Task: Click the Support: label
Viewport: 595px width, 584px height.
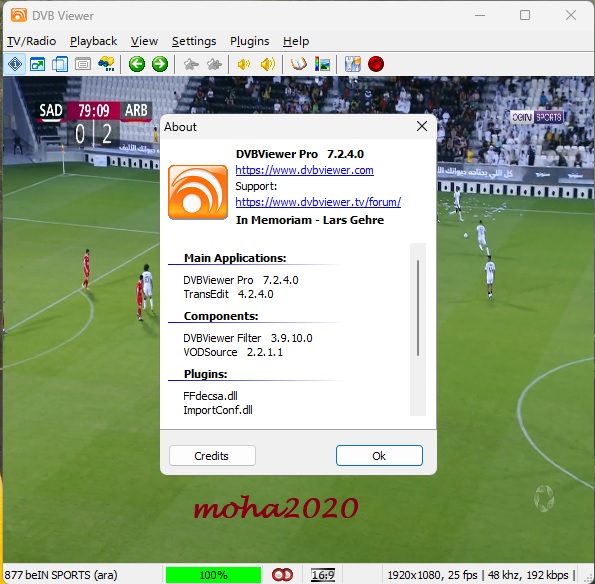Action: [256, 186]
